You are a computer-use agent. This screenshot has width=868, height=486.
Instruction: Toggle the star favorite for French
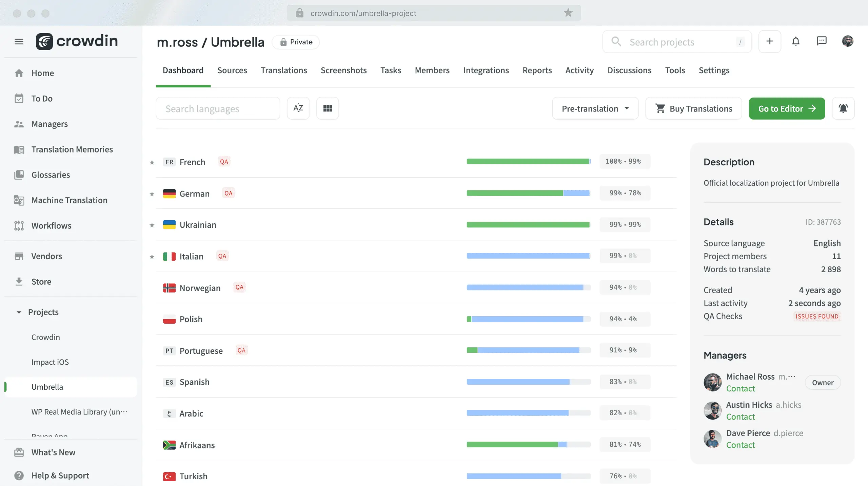click(152, 161)
